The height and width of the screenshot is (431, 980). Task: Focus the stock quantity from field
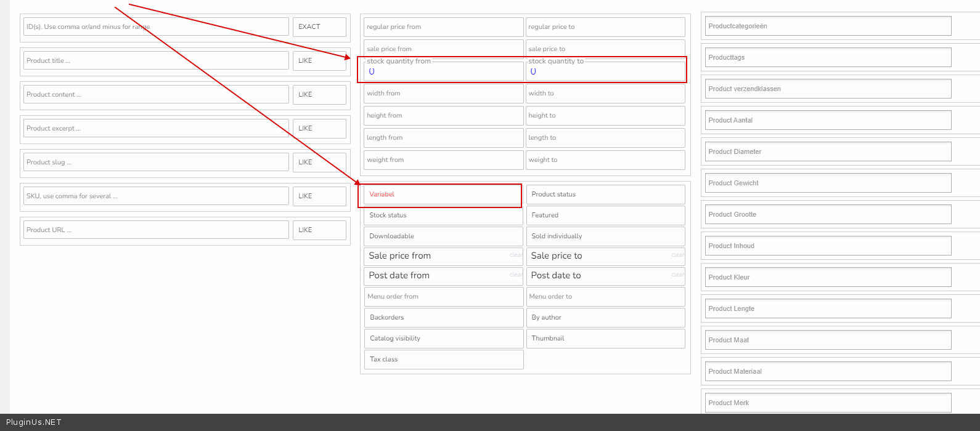point(443,72)
